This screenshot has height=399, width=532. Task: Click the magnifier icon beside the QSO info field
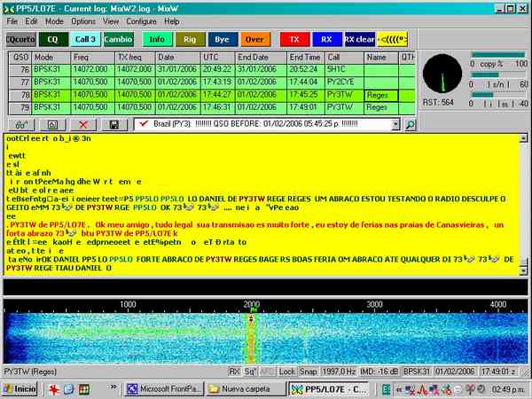[411, 126]
